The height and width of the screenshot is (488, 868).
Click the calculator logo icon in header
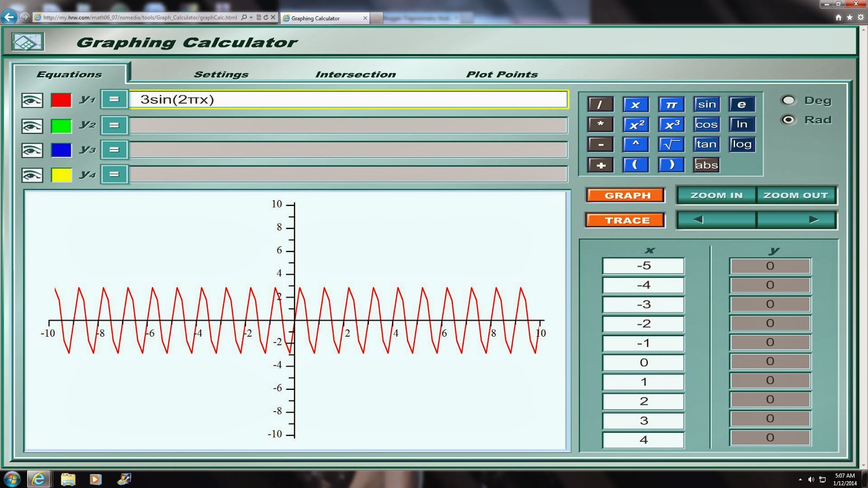pyautogui.click(x=28, y=42)
